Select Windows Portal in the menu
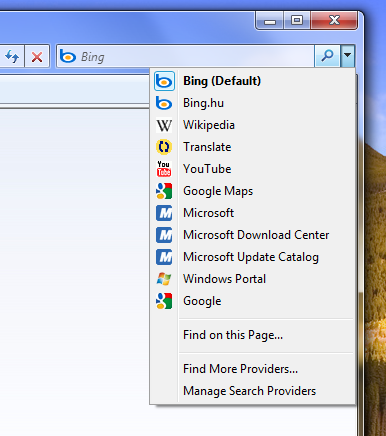The height and width of the screenshot is (436, 386). tap(253, 279)
